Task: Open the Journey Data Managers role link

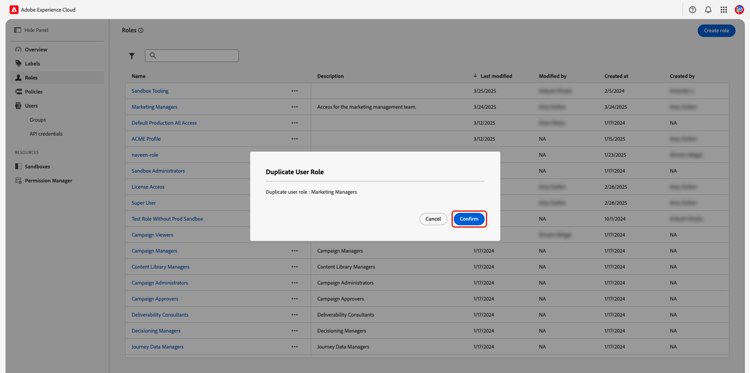Action: pos(157,347)
